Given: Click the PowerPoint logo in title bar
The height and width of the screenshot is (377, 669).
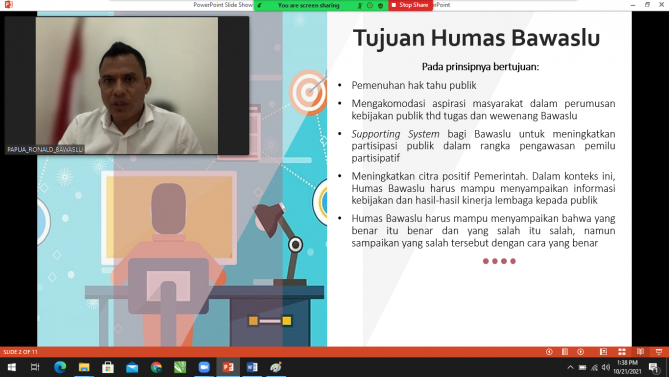Looking at the screenshot, I should (x=8, y=5).
